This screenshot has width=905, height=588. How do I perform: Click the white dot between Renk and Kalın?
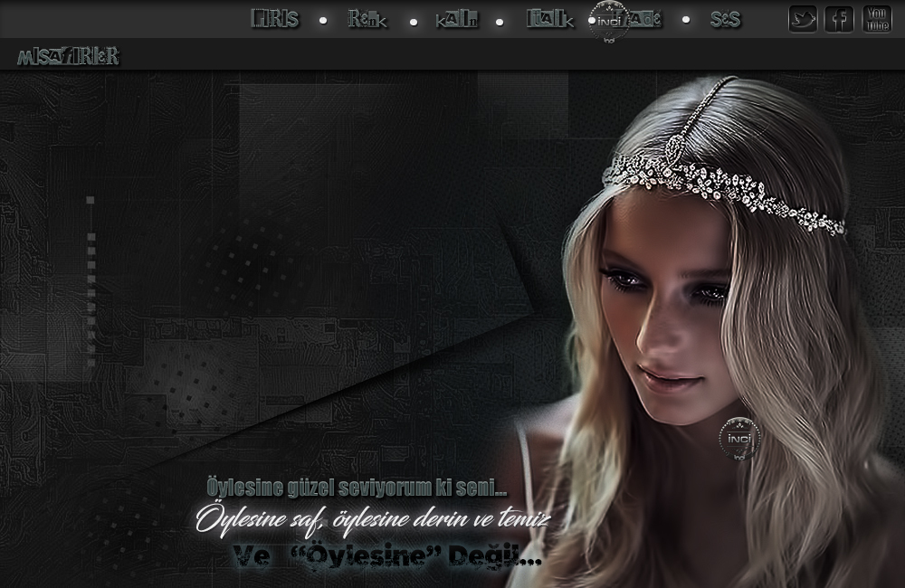414,22
